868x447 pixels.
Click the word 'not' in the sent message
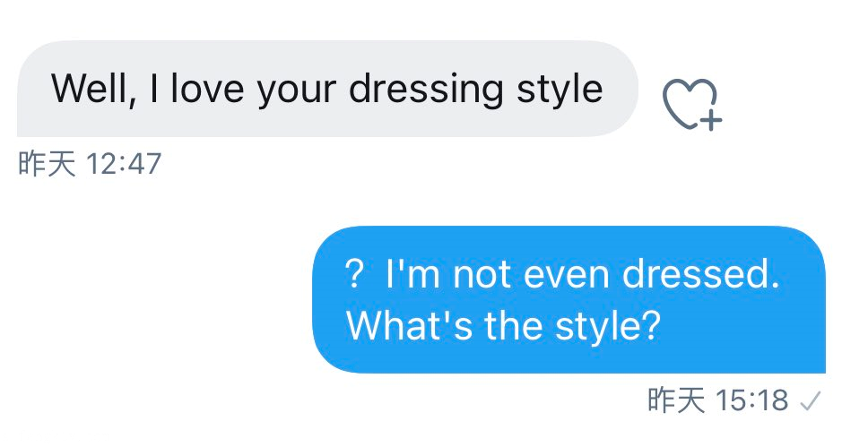(482, 274)
